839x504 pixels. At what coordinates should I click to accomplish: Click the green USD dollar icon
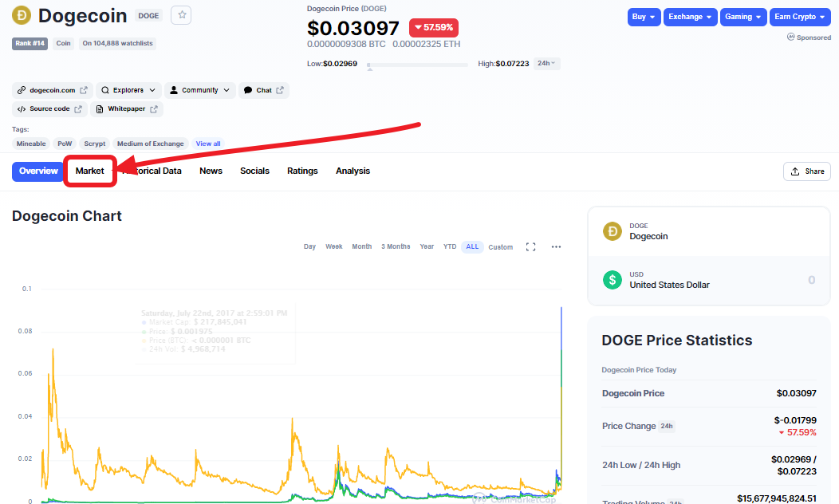613,280
